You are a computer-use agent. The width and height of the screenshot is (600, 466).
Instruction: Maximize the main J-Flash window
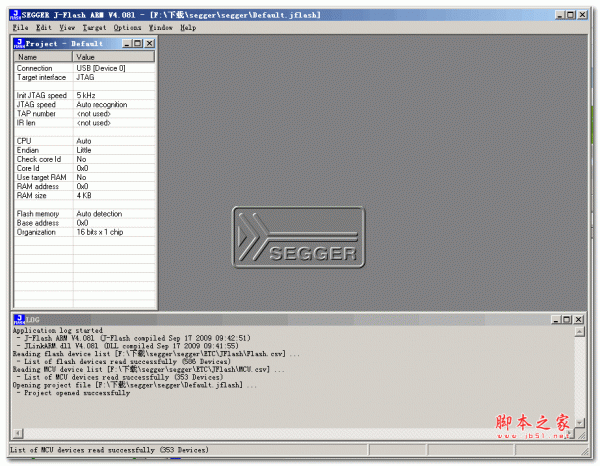point(571,15)
